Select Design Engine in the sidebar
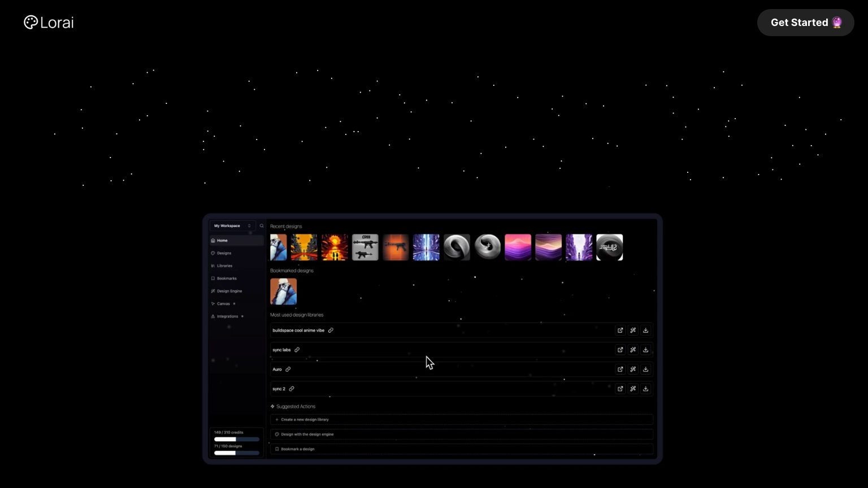Viewport: 868px width, 488px height. (229, 291)
